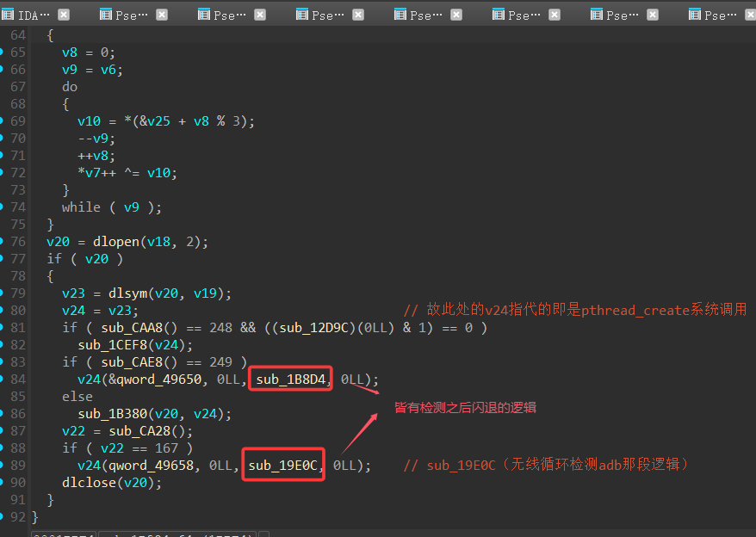Viewport: 756px width, 537px height.
Task: Click the pthread_create comment on line 80
Action: tap(574, 310)
